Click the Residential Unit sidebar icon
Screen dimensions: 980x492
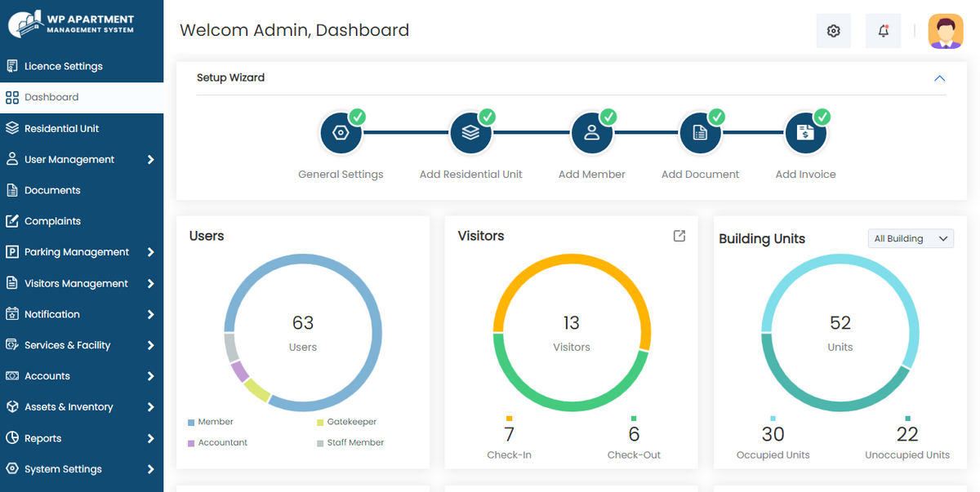[12, 128]
